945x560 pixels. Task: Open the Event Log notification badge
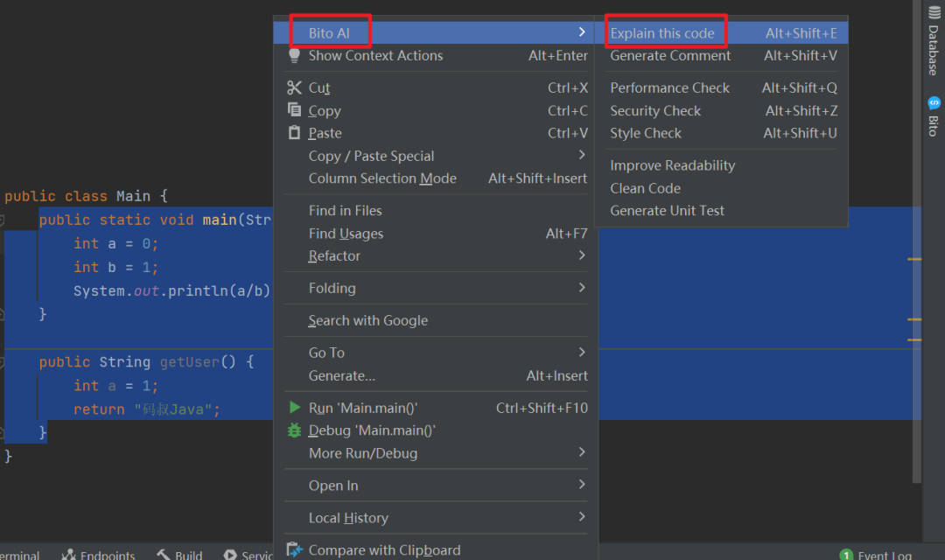pyautogui.click(x=846, y=555)
